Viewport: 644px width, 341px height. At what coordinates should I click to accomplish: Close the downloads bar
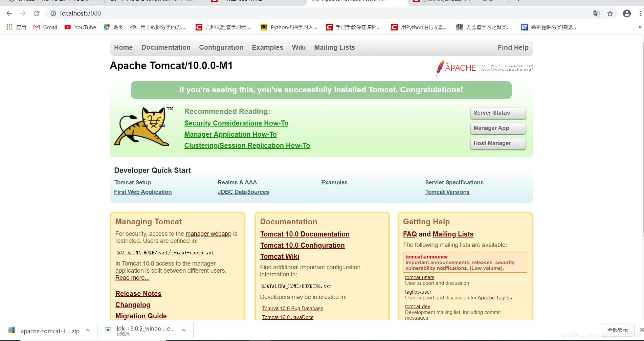coord(641,329)
